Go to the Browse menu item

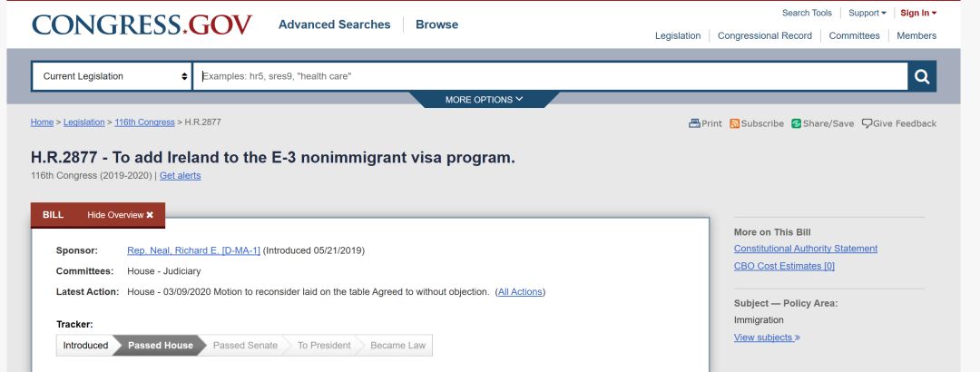point(436,24)
